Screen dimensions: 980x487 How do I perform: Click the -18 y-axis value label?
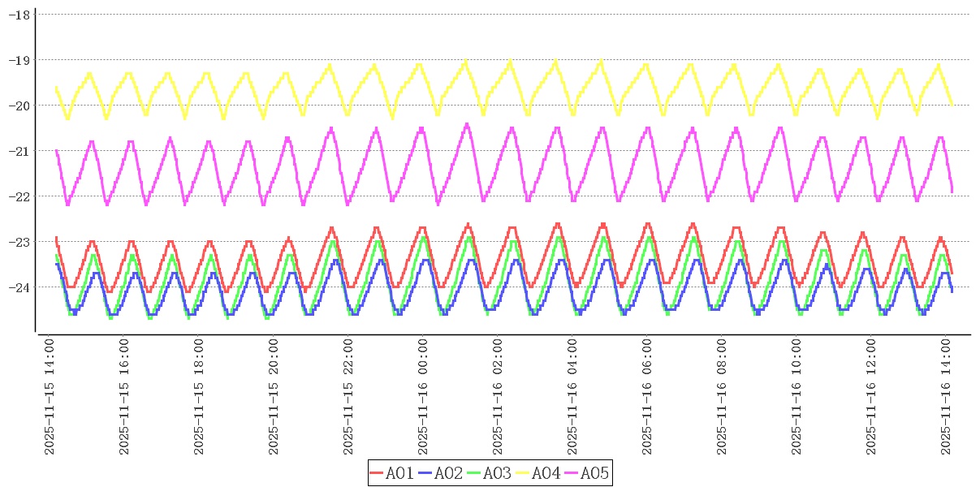click(19, 15)
